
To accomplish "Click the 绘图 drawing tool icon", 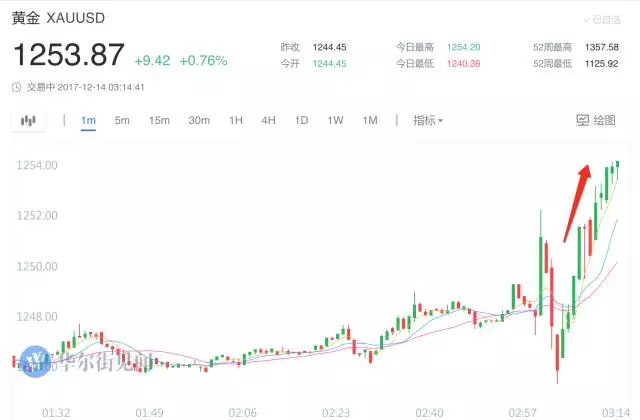I will pos(584,121).
